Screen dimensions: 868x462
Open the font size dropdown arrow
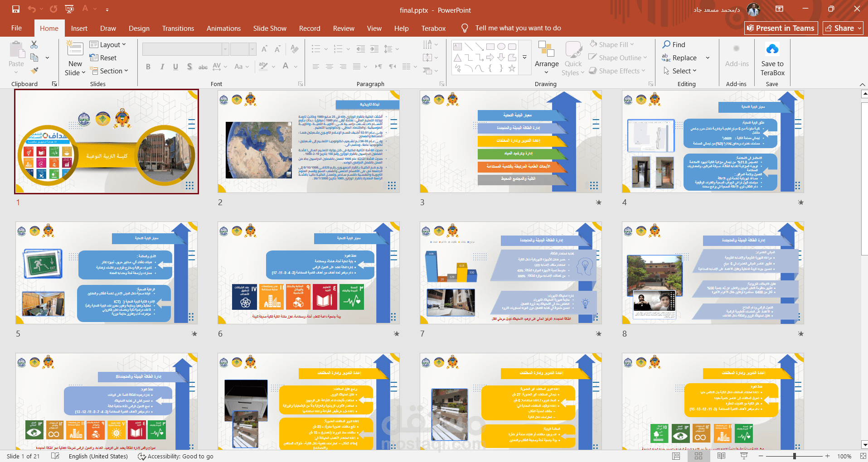click(252, 49)
